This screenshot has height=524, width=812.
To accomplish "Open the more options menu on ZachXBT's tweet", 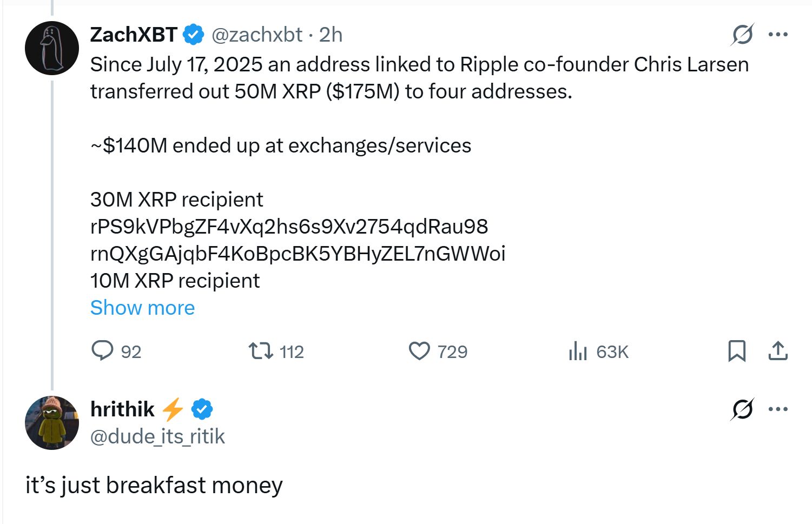I will pyautogui.click(x=778, y=34).
